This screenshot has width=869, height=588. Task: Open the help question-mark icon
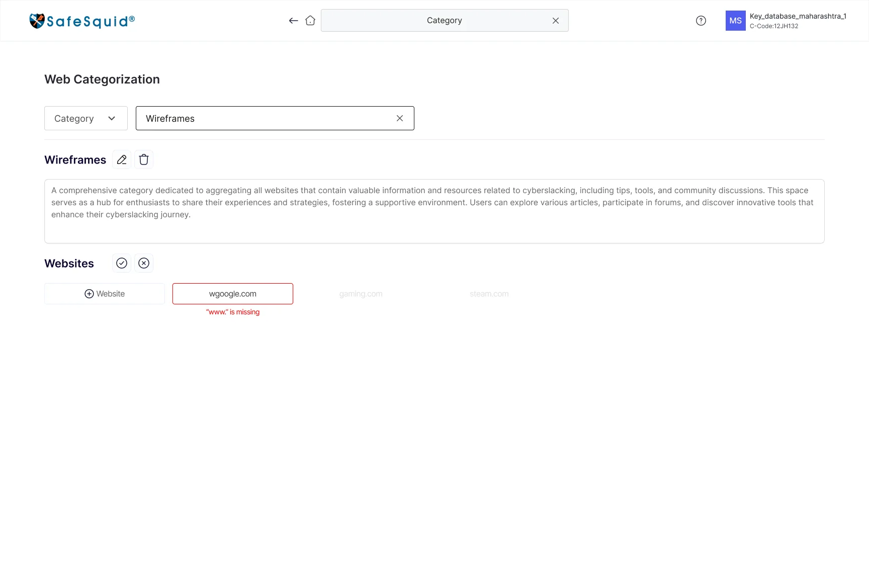coord(701,21)
